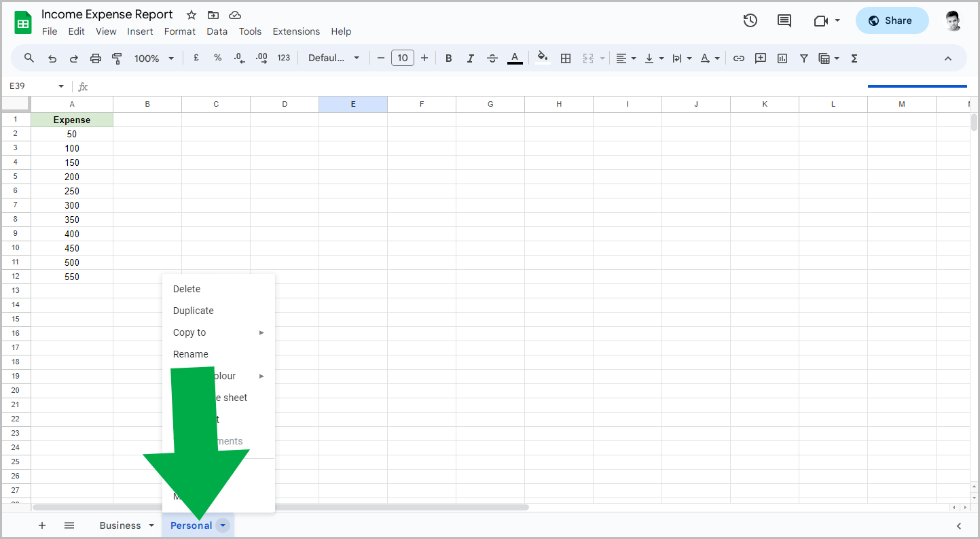Screen dimensions: 980x539
Task: Open the font Default dropdown
Action: [334, 58]
